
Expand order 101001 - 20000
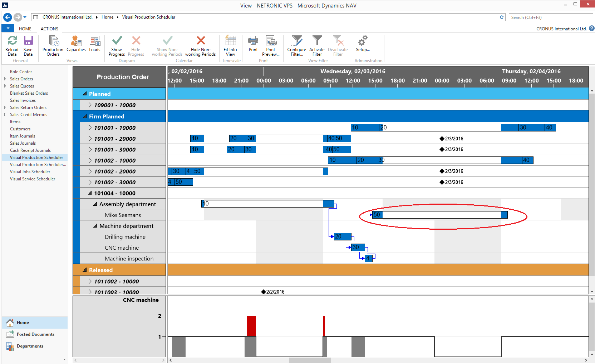coord(90,139)
